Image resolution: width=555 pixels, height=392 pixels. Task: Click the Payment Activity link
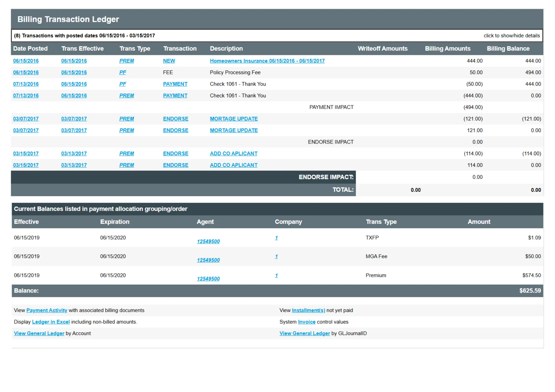coord(47,310)
